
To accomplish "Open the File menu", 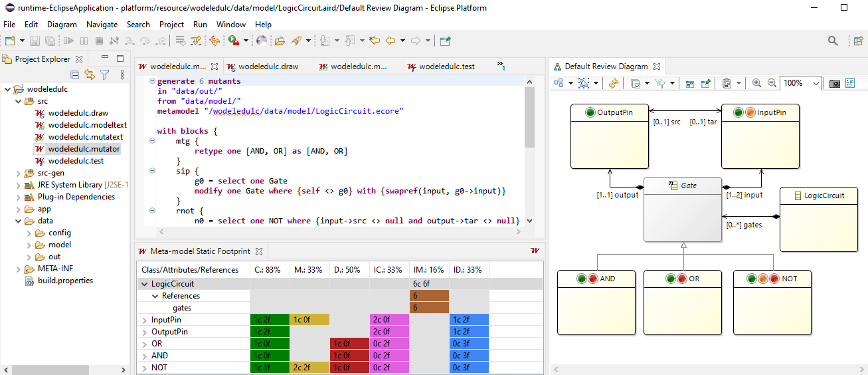I will (x=9, y=25).
